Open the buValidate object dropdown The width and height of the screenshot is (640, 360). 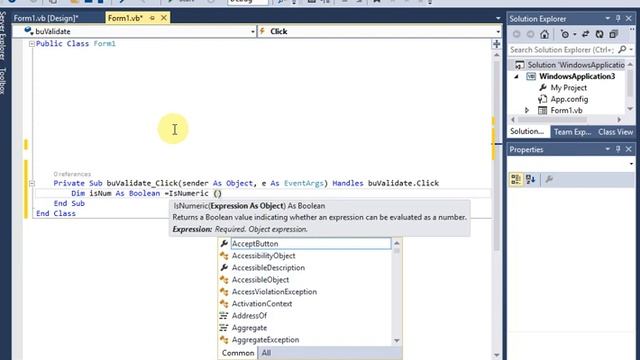(x=253, y=31)
